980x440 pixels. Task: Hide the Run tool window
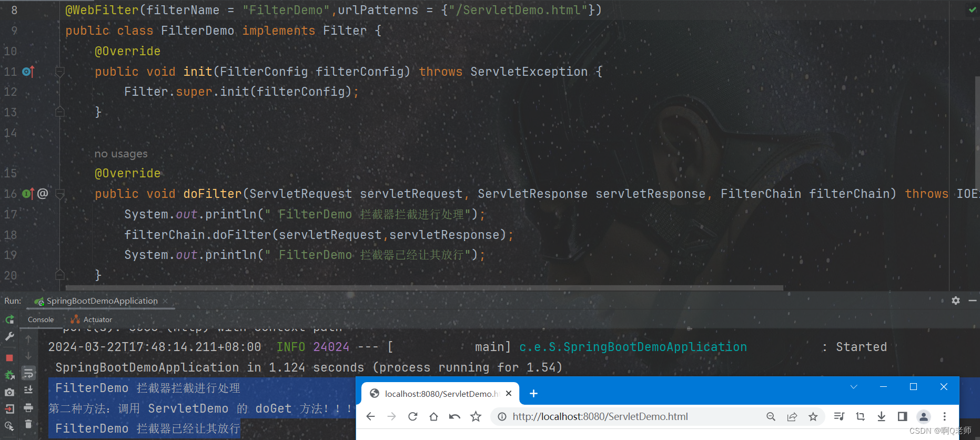pyautogui.click(x=972, y=301)
